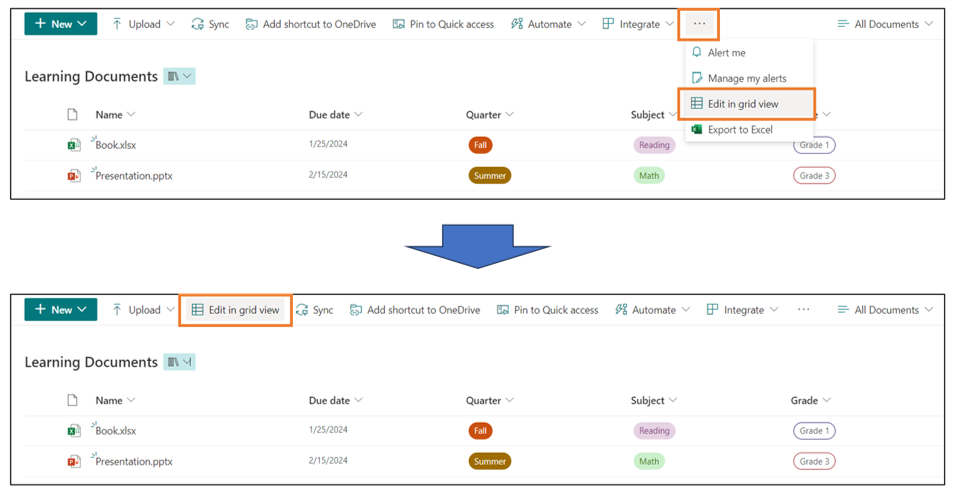This screenshot has height=494, width=959.
Task: Open Book.xlsx in the lower screenshot
Action: (x=116, y=430)
